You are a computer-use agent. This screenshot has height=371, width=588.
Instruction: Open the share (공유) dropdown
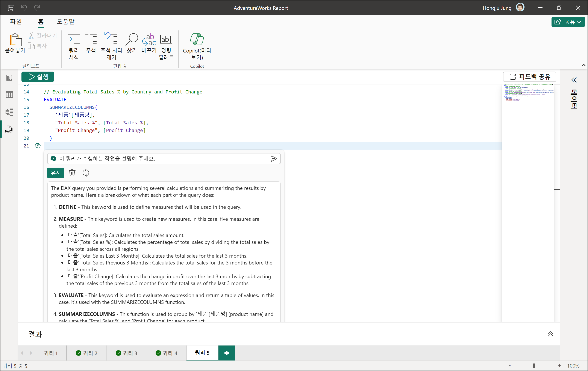(x=568, y=22)
